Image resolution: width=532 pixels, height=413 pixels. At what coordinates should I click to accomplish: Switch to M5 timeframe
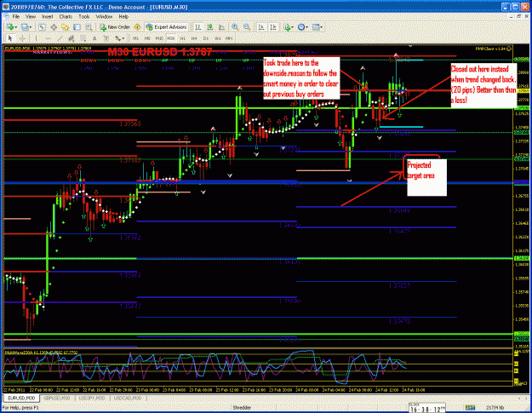click(x=147, y=38)
